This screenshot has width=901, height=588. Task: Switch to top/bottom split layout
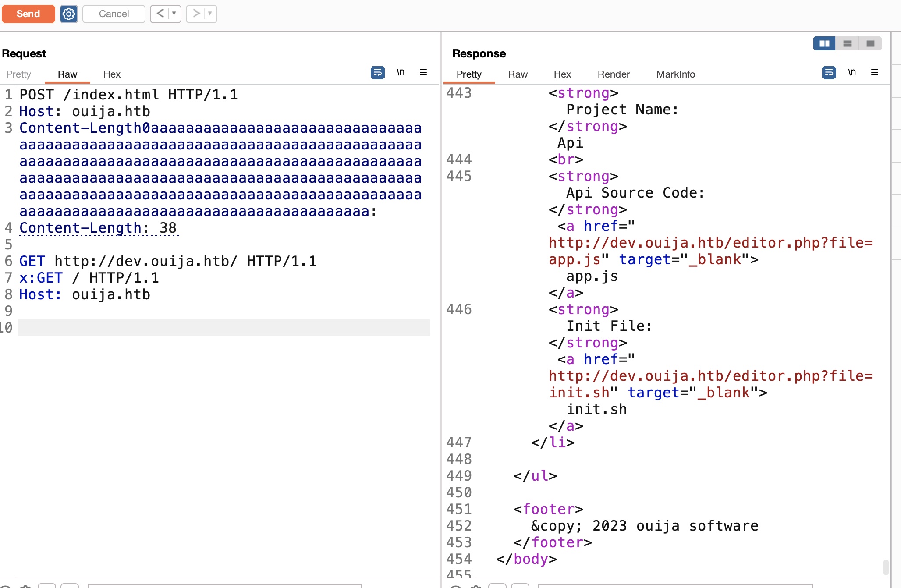[x=848, y=43]
